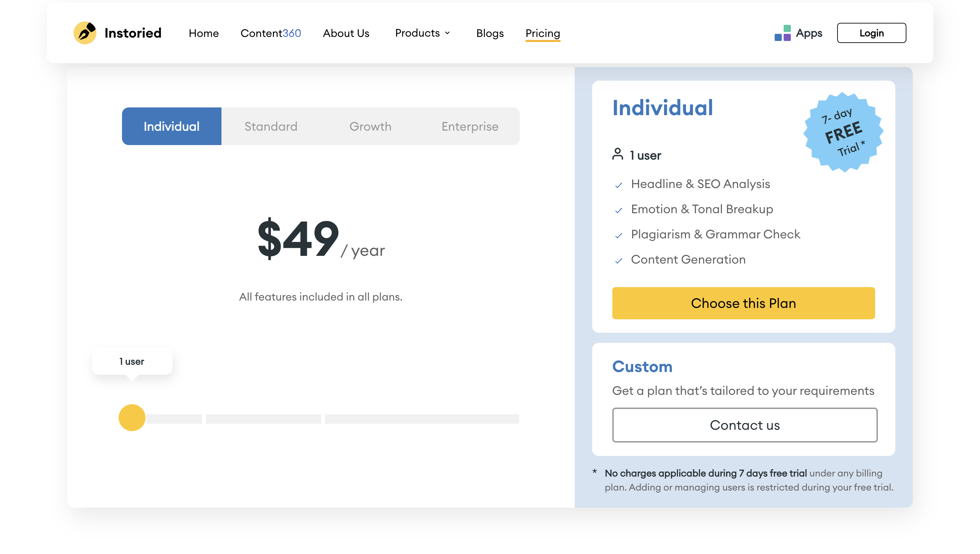Screen dimensions: 980x554
Task: Click the Standard plan tab
Action: (271, 126)
